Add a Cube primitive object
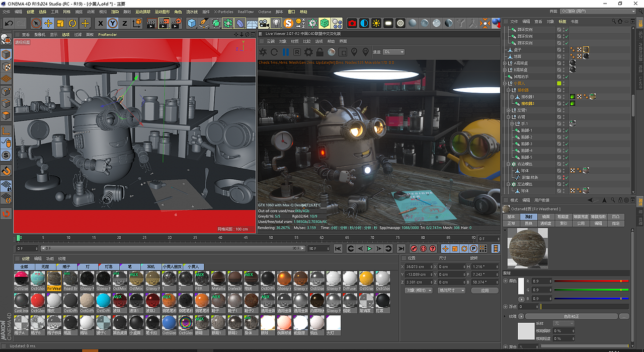The height and width of the screenshot is (352, 644). pyautogui.click(x=192, y=23)
